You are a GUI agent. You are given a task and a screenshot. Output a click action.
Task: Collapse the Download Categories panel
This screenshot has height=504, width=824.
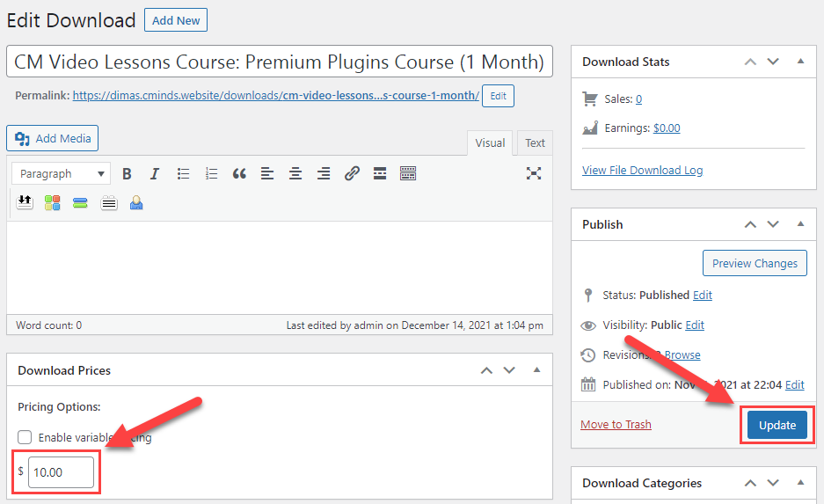pos(800,482)
